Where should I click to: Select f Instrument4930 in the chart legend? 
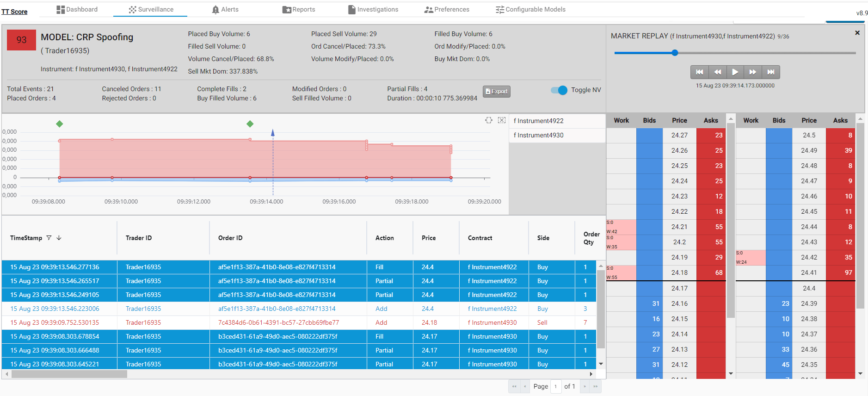[539, 135]
